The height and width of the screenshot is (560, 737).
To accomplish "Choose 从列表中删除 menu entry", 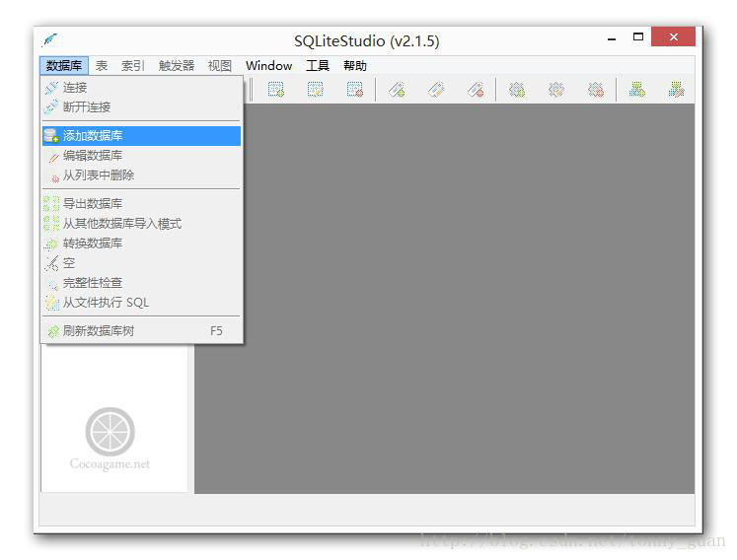I will click(141, 175).
